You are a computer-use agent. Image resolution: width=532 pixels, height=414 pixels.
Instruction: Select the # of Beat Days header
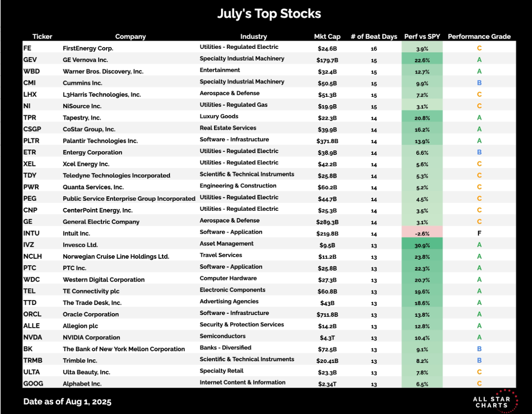374,37
